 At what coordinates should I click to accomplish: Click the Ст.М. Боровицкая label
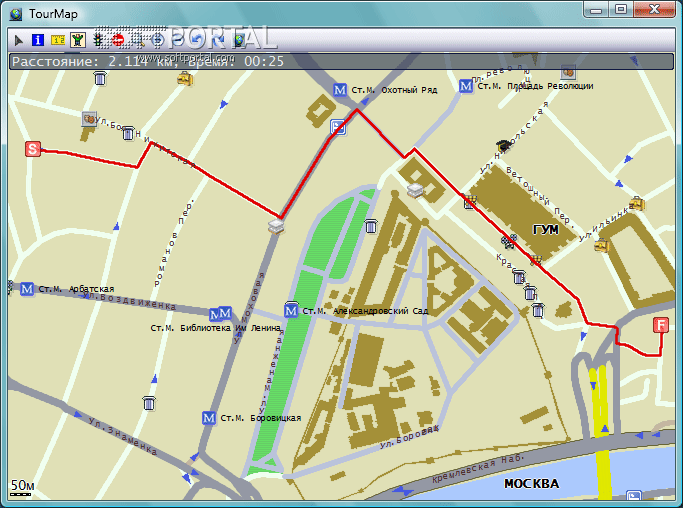click(260, 418)
